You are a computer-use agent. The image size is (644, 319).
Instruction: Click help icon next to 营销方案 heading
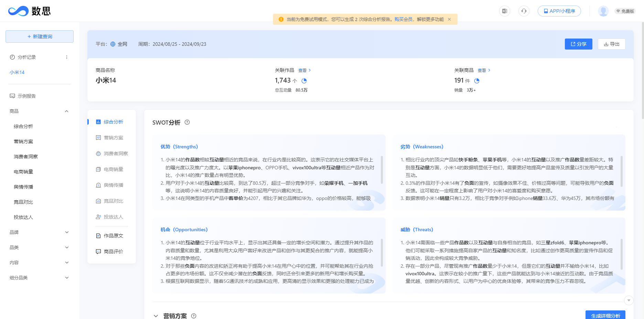tap(194, 316)
